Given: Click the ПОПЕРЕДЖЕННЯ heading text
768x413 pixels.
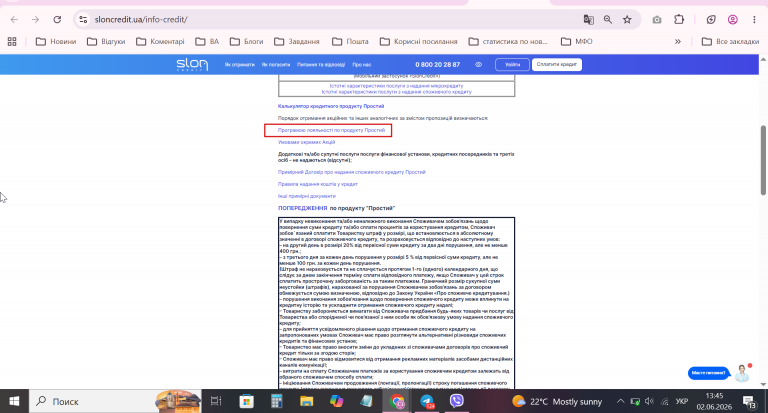Looking at the screenshot, I should pyautogui.click(x=302, y=208).
